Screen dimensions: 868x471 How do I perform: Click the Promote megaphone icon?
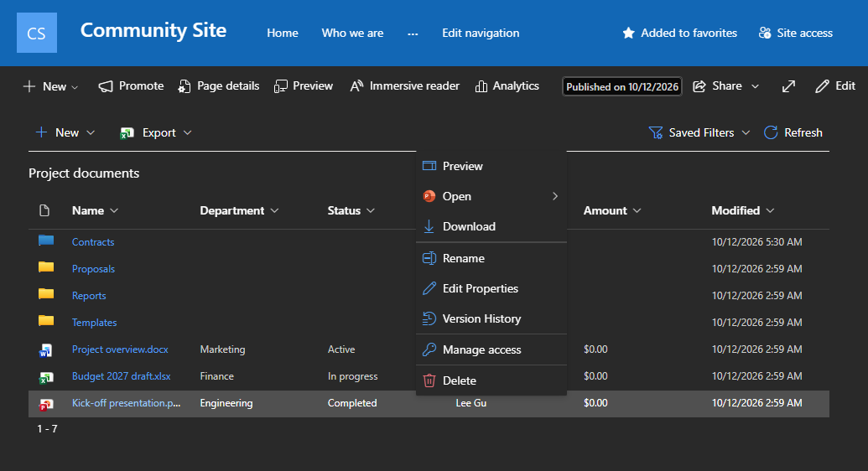coord(105,86)
